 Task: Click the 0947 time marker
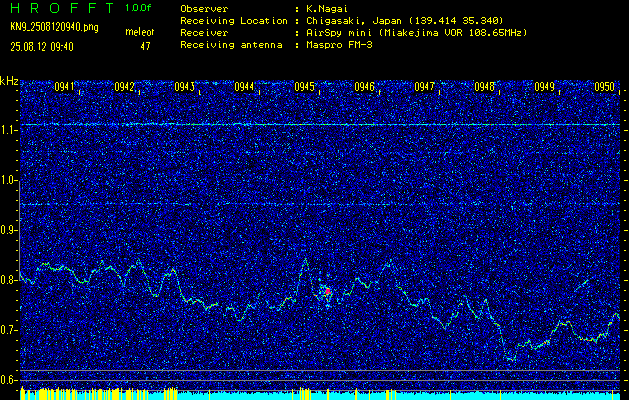pos(424,87)
